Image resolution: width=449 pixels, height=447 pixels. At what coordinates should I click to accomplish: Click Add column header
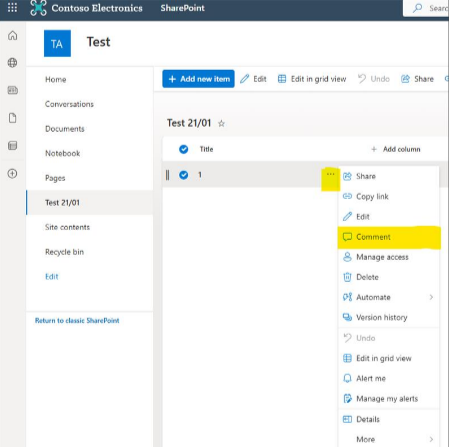point(396,149)
